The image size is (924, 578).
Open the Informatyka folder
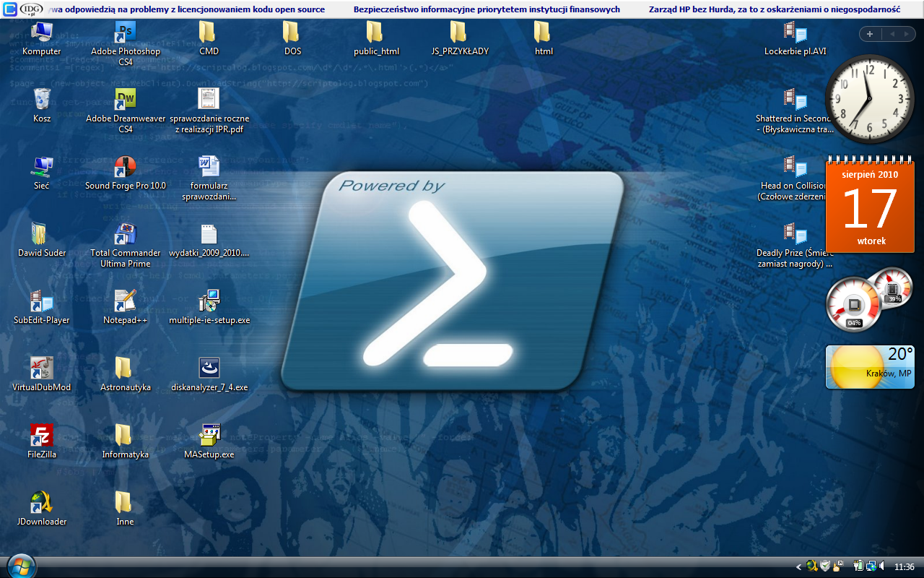coord(126,441)
